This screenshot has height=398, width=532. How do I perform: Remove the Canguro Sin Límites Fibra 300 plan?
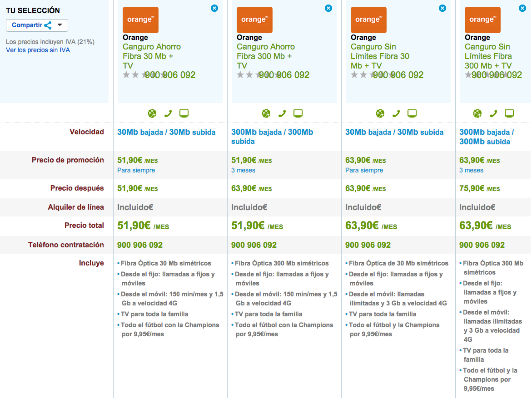tap(522, 8)
